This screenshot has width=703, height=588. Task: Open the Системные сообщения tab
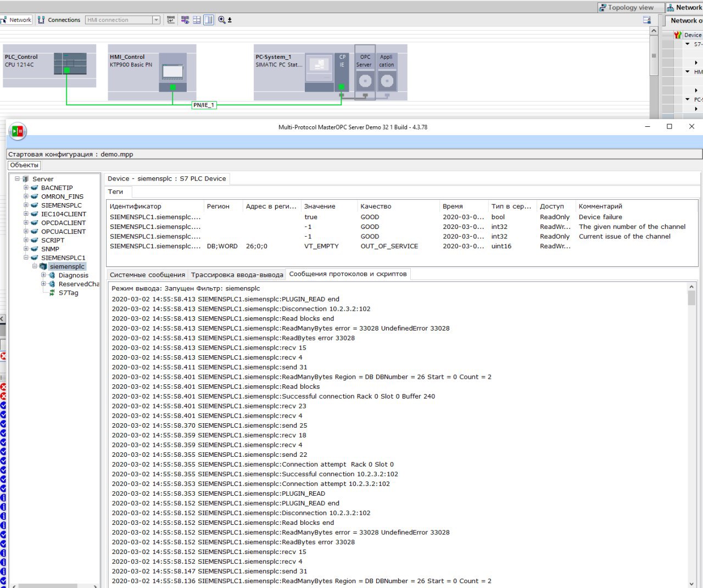tap(147, 275)
